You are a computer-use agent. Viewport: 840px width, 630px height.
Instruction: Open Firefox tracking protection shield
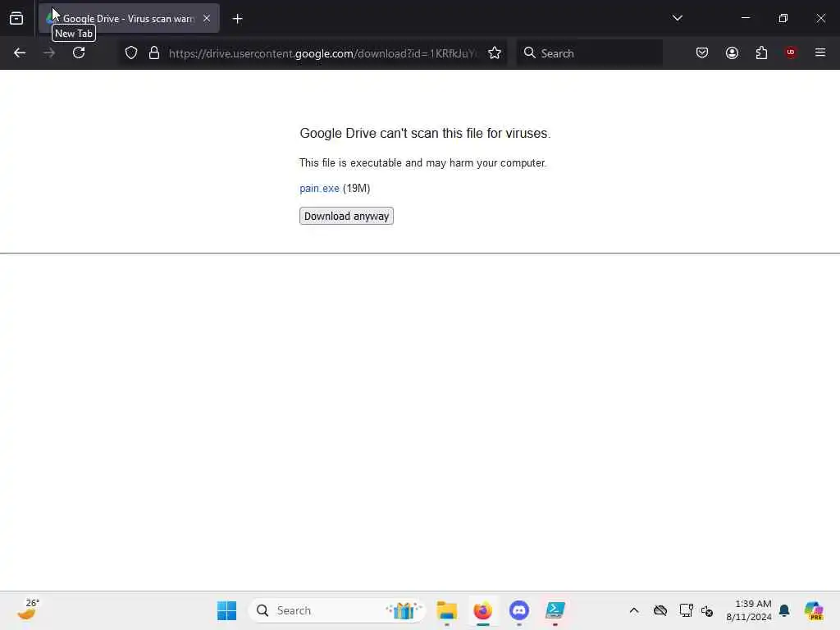click(x=131, y=52)
